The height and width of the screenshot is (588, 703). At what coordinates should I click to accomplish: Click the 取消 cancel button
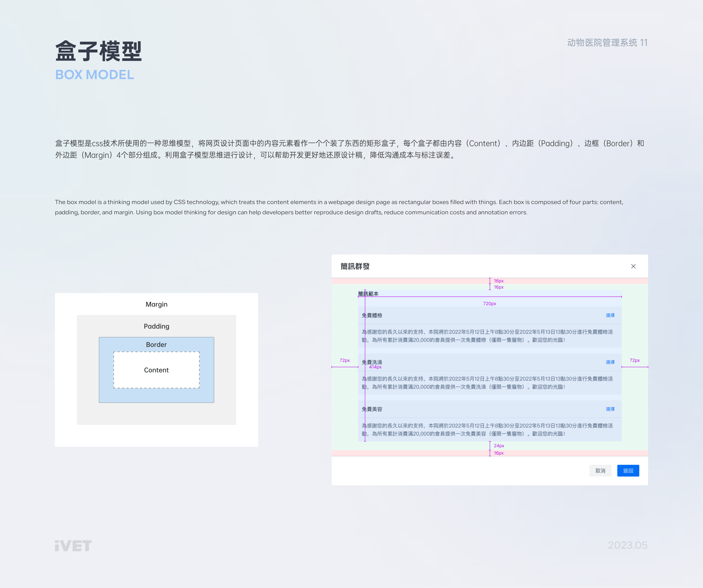pyautogui.click(x=600, y=471)
